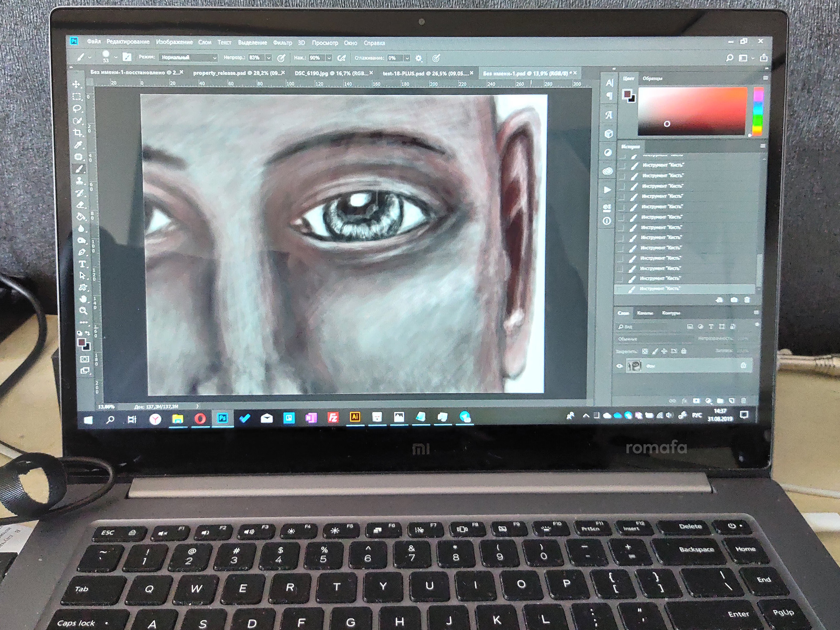The image size is (840, 630).
Task: Click foreground color swatch in Color panel
Action: 627,94
